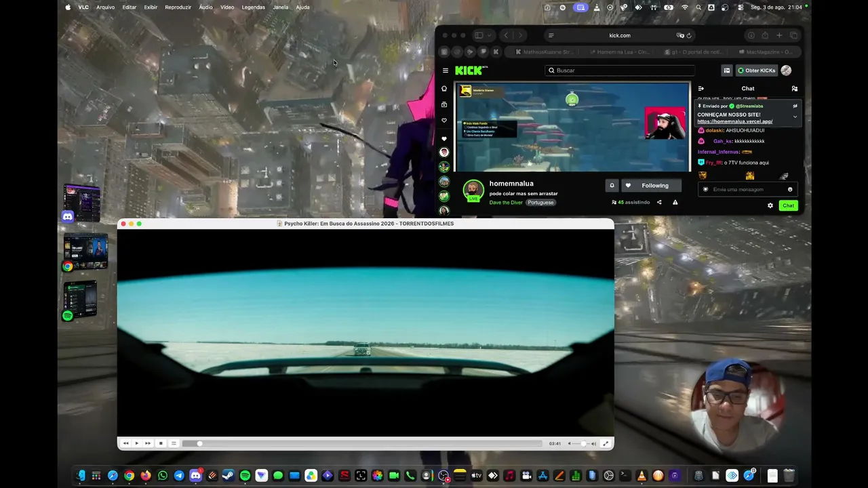Open the homemnalua channel name
This screenshot has height=488, width=868.
[511, 184]
